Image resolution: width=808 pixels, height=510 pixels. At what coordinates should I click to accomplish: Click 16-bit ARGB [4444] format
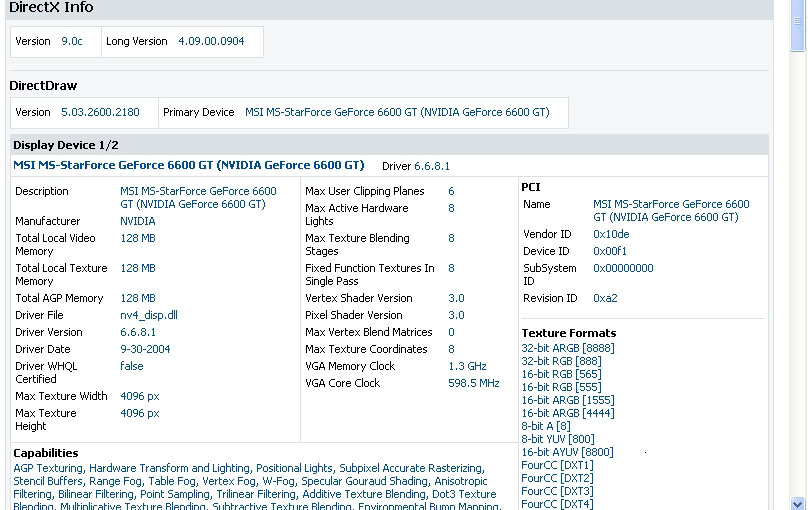[568, 413]
